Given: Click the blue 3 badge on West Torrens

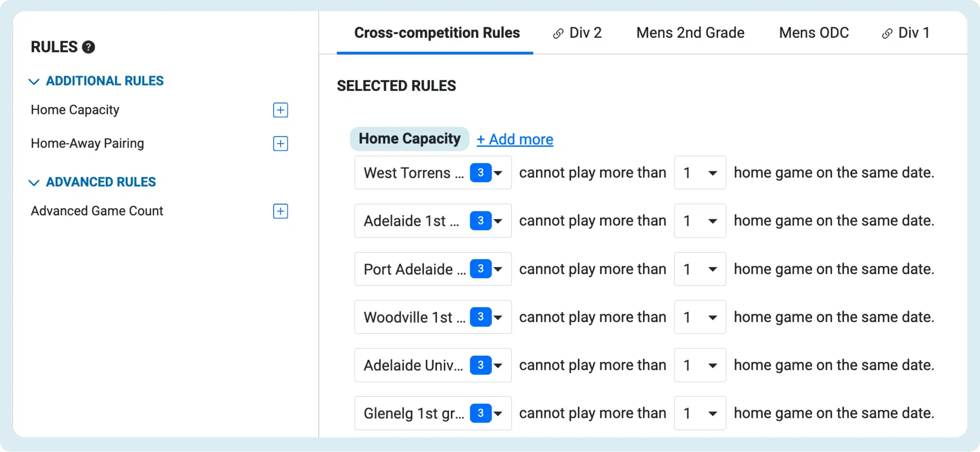Looking at the screenshot, I should coord(480,172).
